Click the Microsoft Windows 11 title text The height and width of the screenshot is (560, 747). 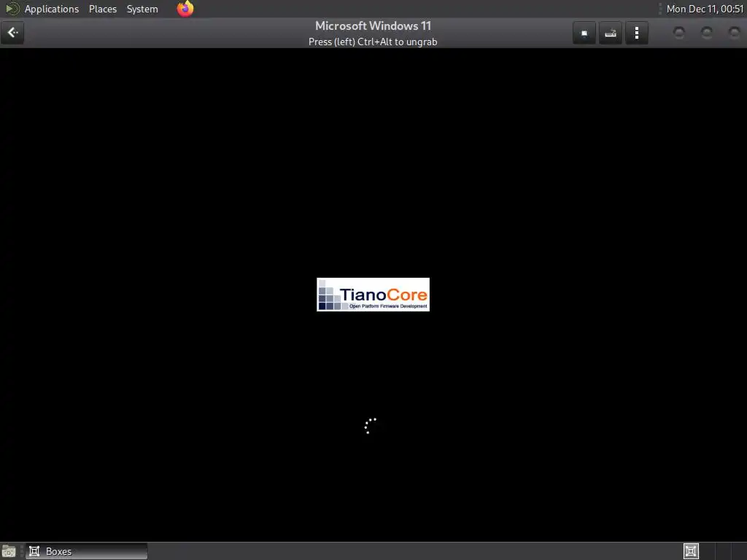[x=373, y=26]
